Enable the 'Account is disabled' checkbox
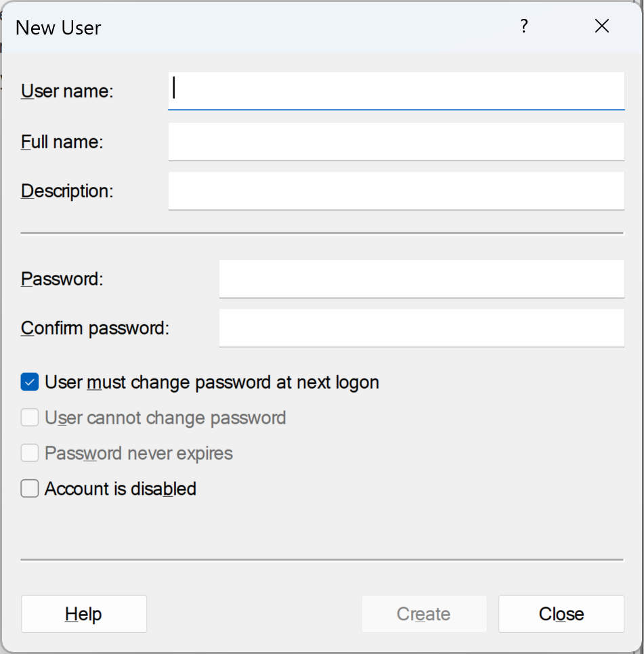 tap(29, 488)
